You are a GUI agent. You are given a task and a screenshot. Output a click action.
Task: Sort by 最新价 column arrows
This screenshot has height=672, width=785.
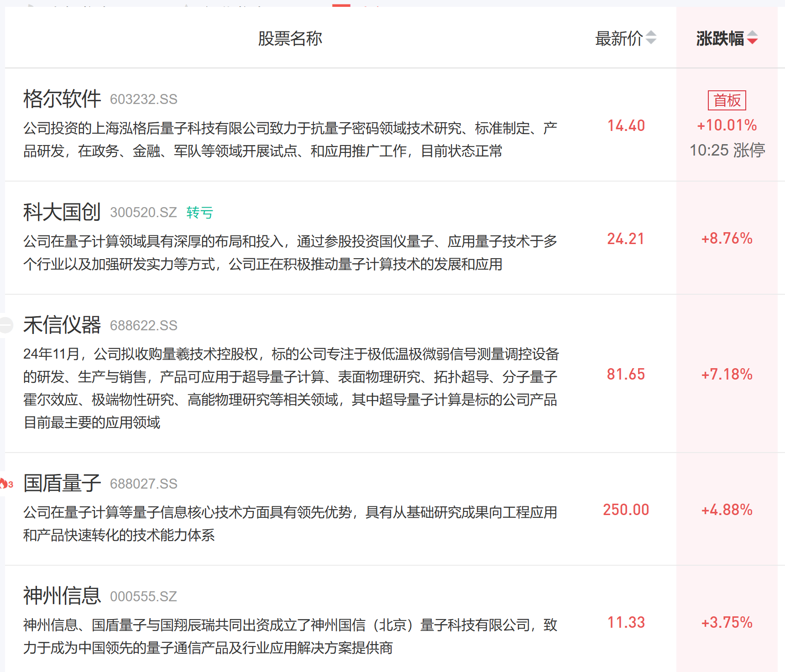pyautogui.click(x=651, y=38)
